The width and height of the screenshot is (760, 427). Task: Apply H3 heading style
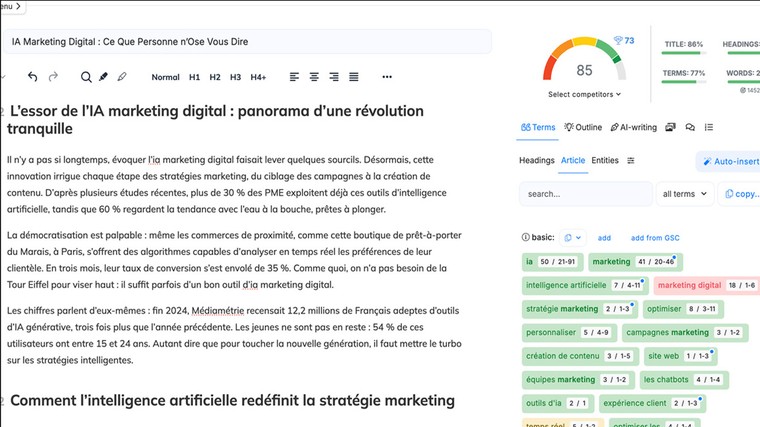tap(235, 77)
